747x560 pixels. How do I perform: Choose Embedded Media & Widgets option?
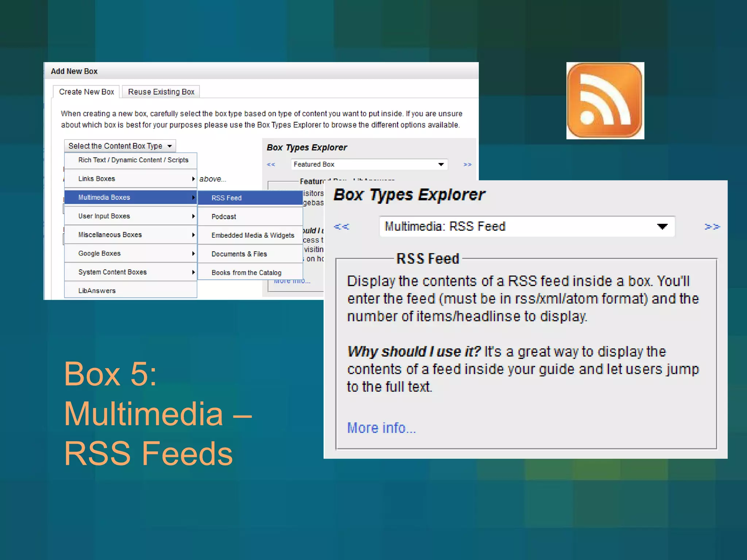tap(250, 235)
